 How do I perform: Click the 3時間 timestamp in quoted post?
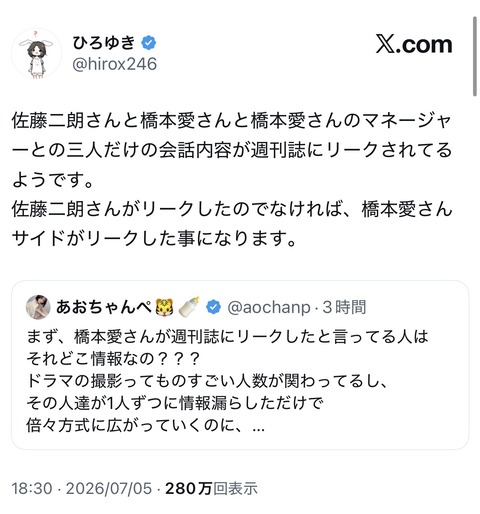(344, 307)
